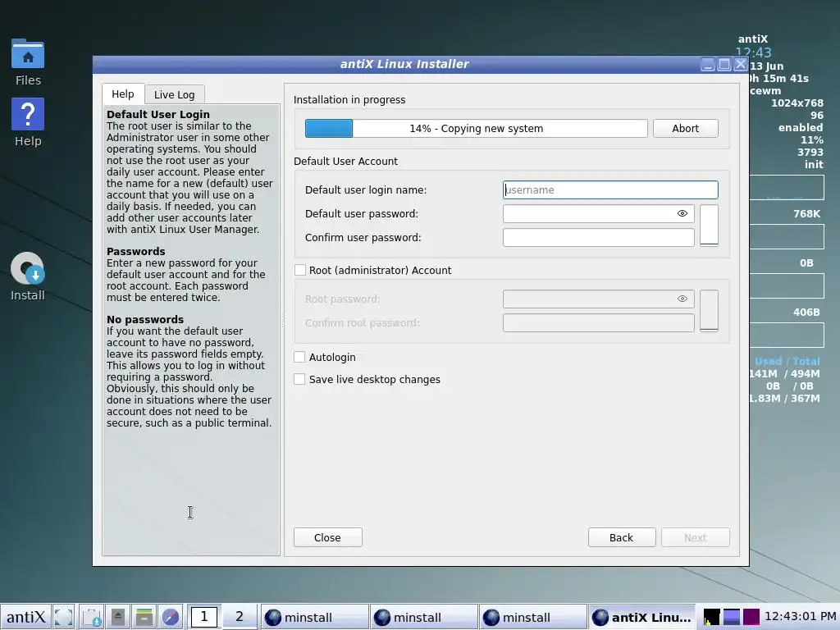Toggle visibility of default user password
Image resolution: width=840 pixels, height=630 pixels.
[x=682, y=214]
